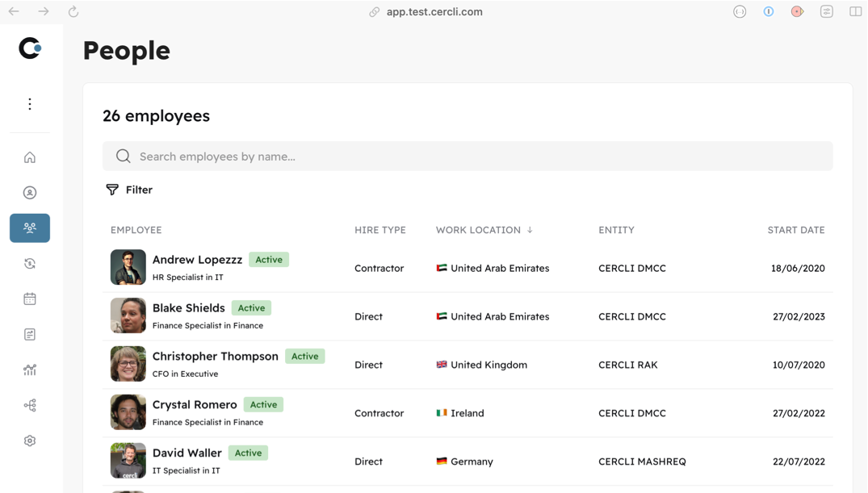
Task: Click United Kingdom work location cell
Action: point(481,365)
